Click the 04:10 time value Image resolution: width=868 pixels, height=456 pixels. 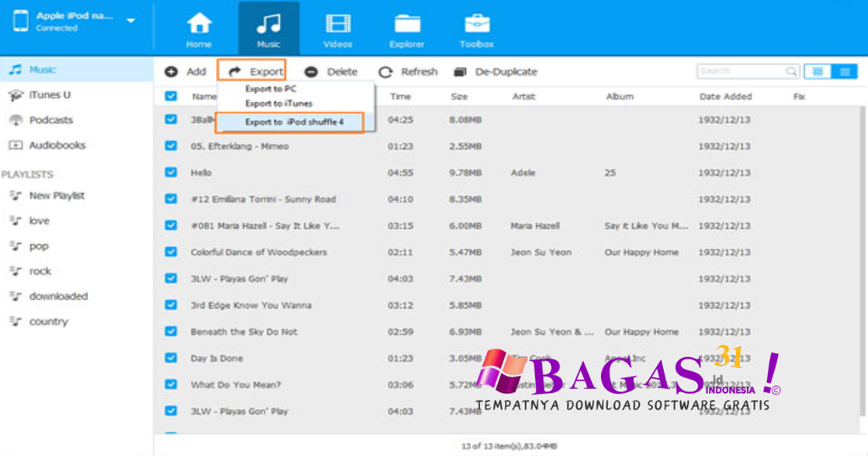(400, 200)
